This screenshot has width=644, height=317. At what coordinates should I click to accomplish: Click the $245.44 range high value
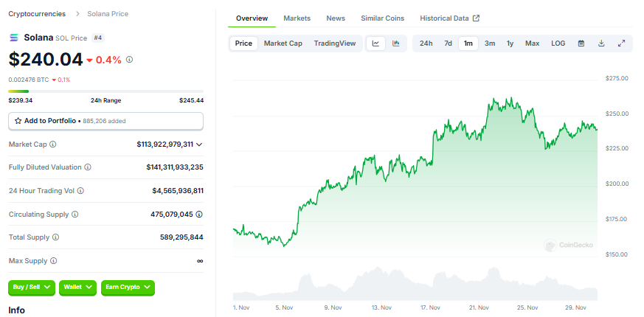coord(191,100)
